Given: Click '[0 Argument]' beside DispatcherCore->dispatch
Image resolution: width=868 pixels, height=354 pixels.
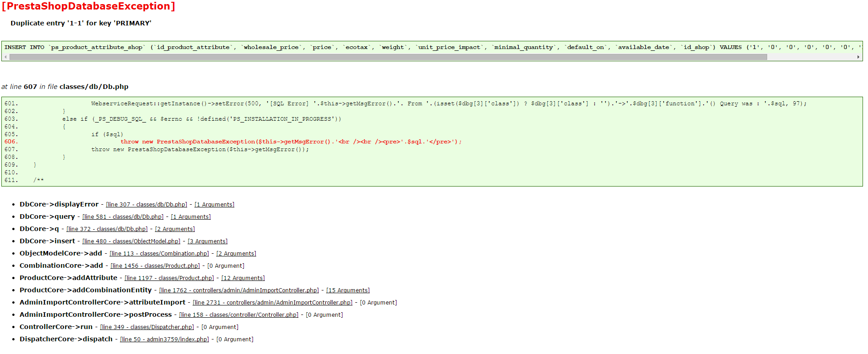Looking at the screenshot, I should [x=235, y=339].
